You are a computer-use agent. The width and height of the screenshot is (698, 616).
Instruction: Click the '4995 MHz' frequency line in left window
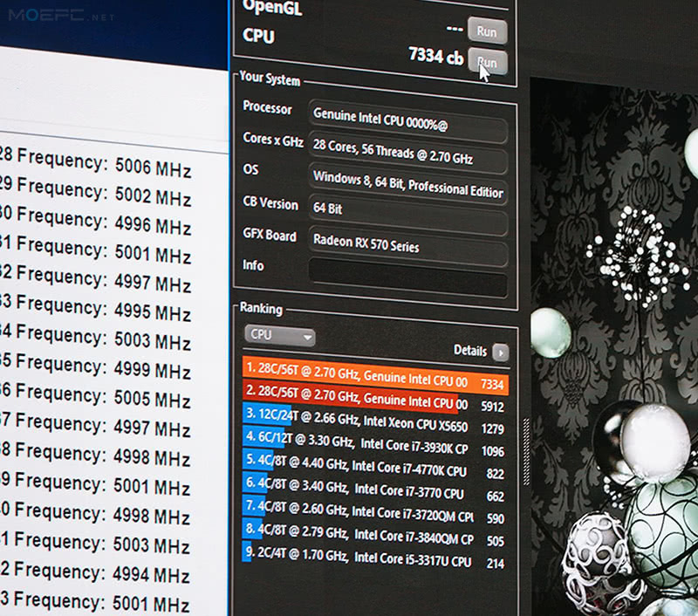[96, 307]
